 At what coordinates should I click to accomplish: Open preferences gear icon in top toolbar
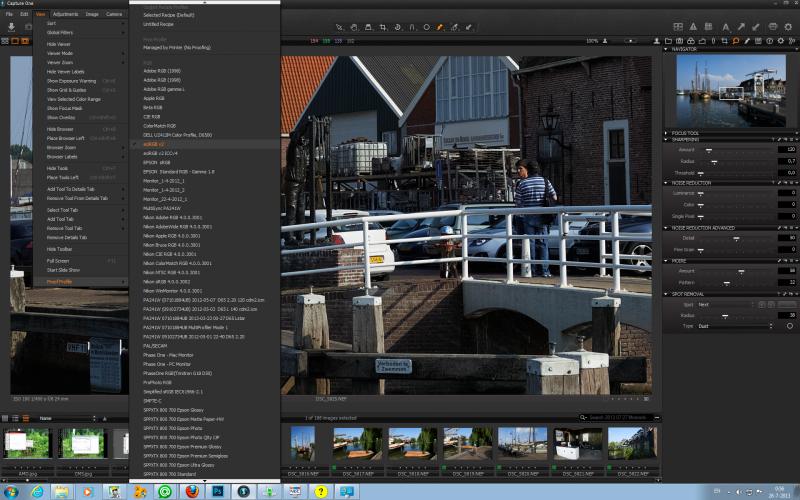coord(788,27)
